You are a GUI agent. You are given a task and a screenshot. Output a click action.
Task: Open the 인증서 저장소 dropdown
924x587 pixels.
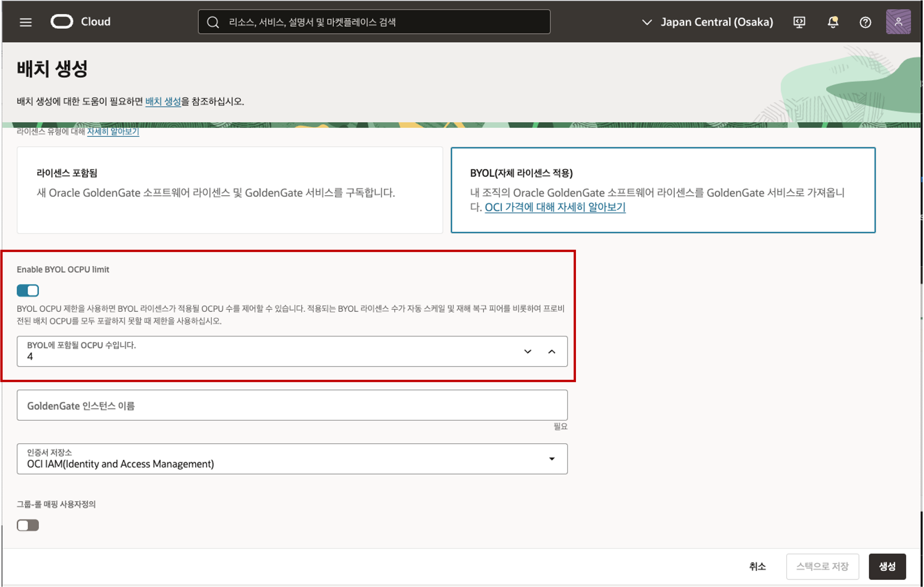point(292,459)
